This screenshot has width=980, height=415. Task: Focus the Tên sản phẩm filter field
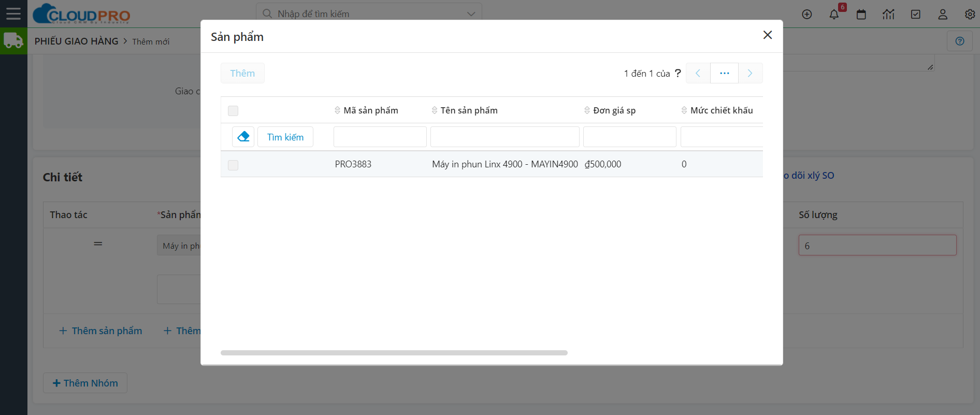[x=505, y=137]
